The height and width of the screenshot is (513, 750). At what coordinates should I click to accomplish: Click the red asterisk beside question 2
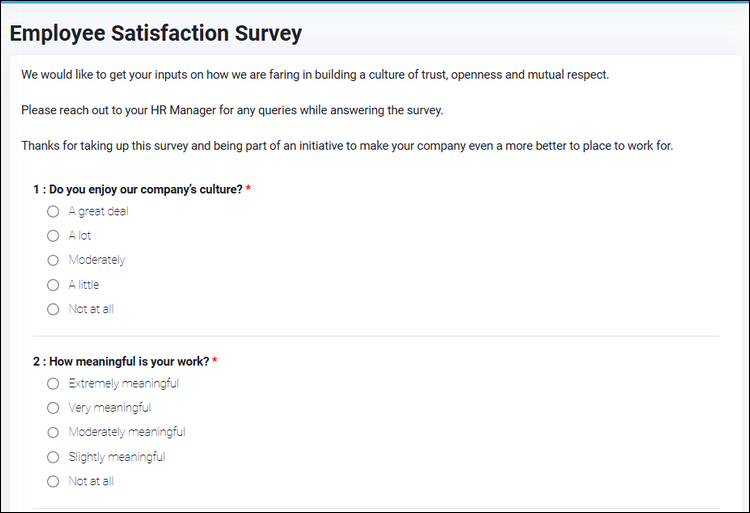coord(214,361)
